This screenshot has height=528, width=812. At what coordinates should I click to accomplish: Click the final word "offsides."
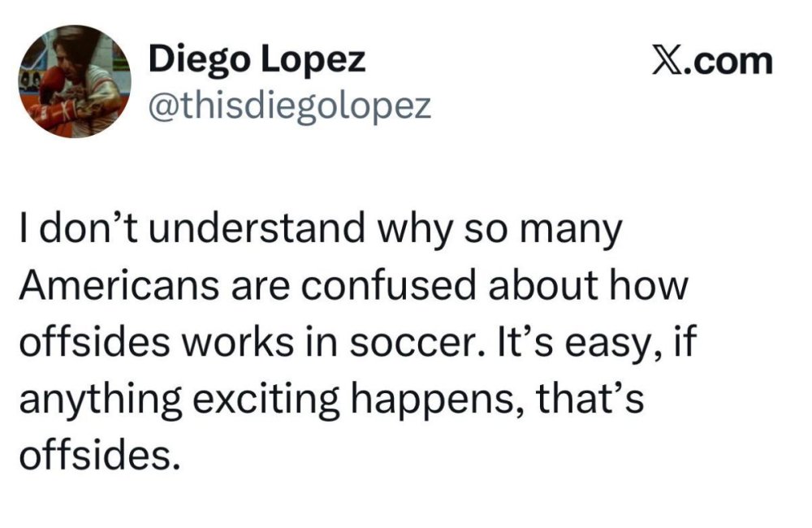pyautogui.click(x=101, y=455)
